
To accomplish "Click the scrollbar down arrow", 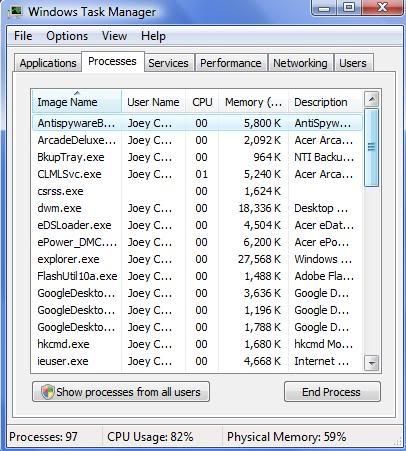I will coord(371,362).
